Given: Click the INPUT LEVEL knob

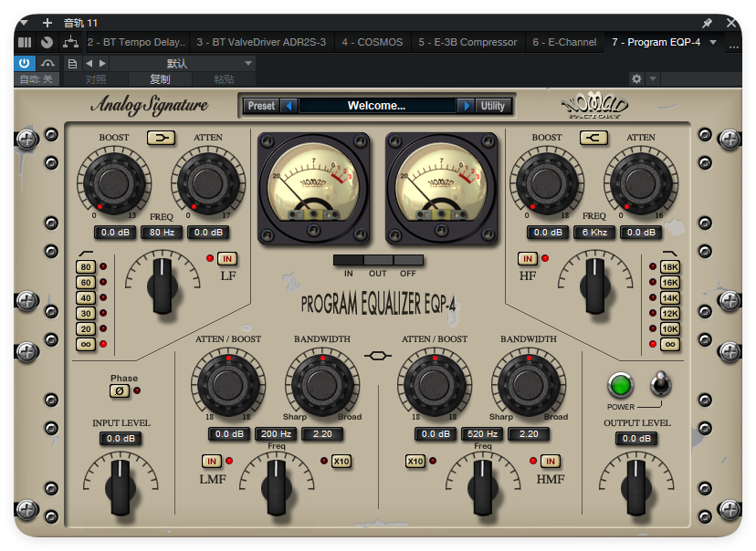Looking at the screenshot, I should pos(120,486).
